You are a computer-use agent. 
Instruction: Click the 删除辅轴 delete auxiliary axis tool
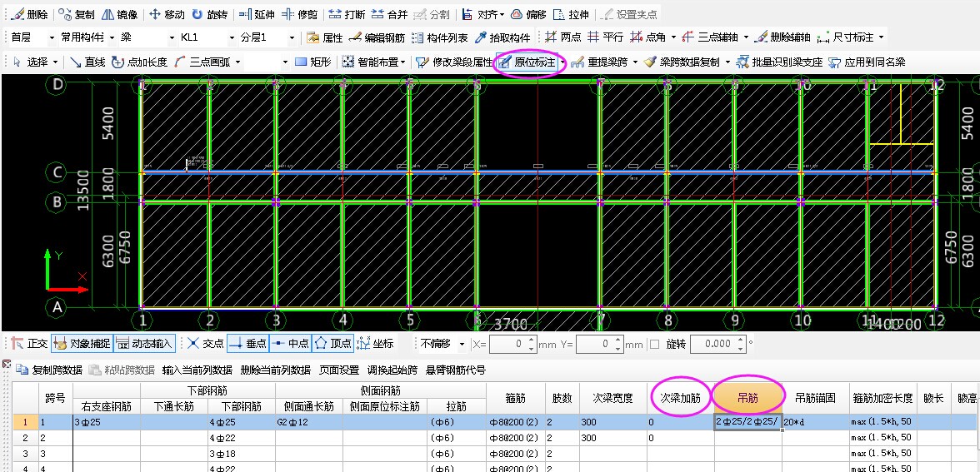(x=782, y=37)
